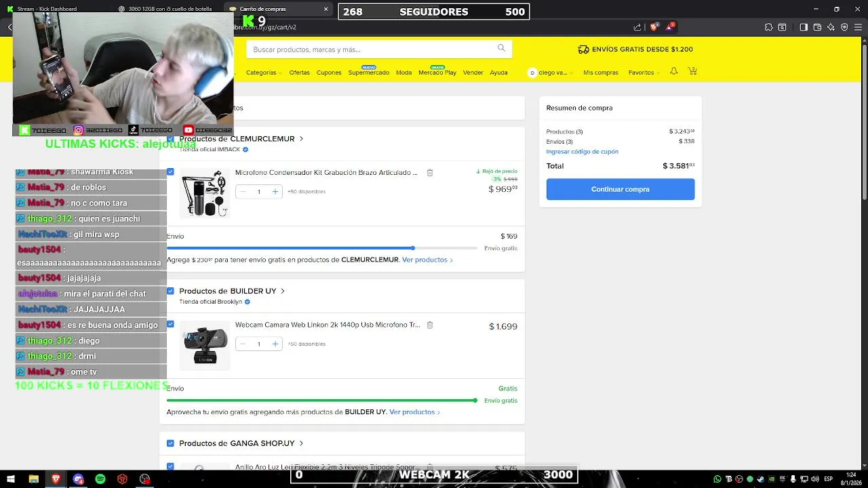Open the CLEMURCLEMUR seller chevron
Viewport: 868px width, 488px height.
click(x=301, y=139)
